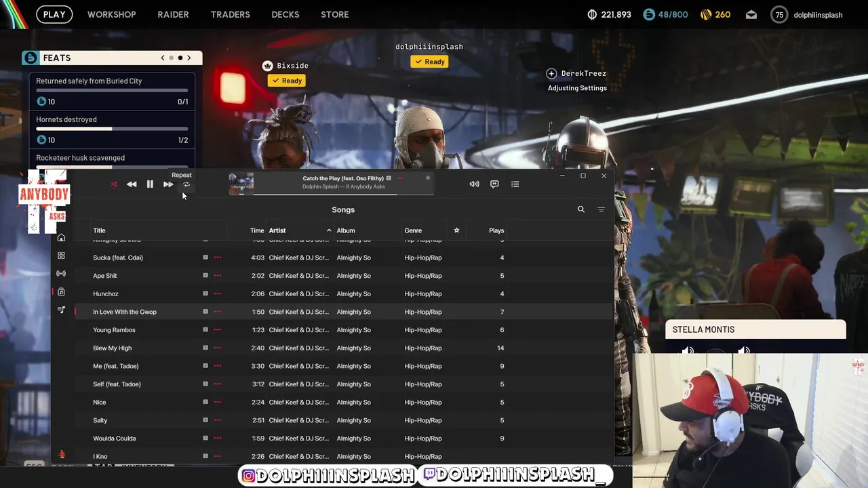Image resolution: width=868 pixels, height=488 pixels.
Task: Pause the currently playing song
Action: 150,184
